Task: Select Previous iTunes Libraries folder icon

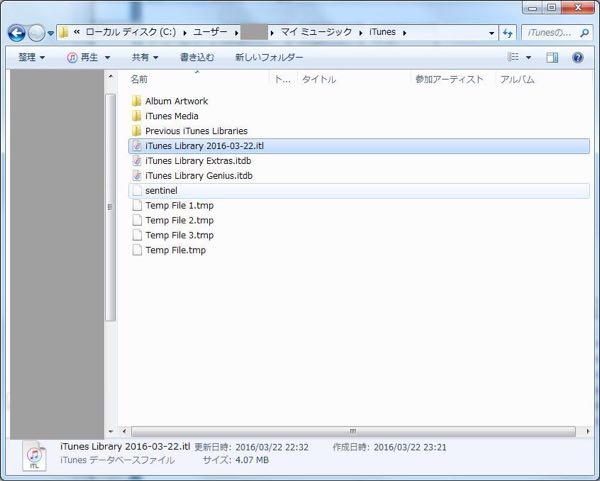Action: tap(136, 131)
